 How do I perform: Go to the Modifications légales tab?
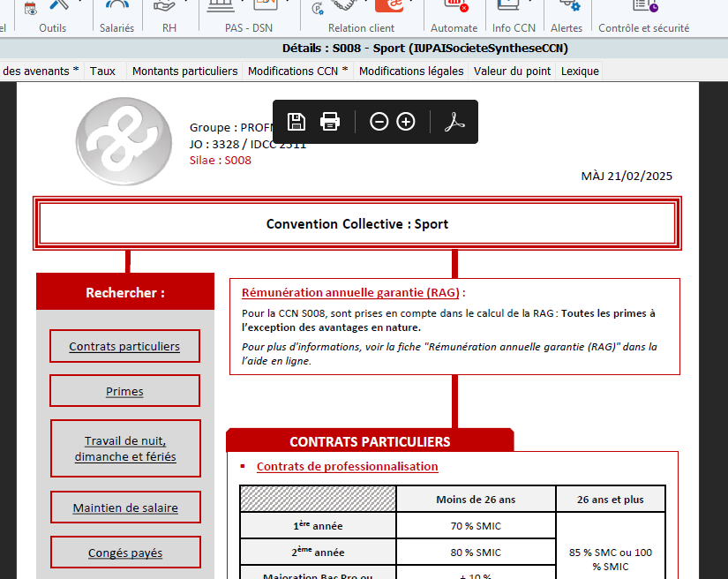click(x=411, y=71)
